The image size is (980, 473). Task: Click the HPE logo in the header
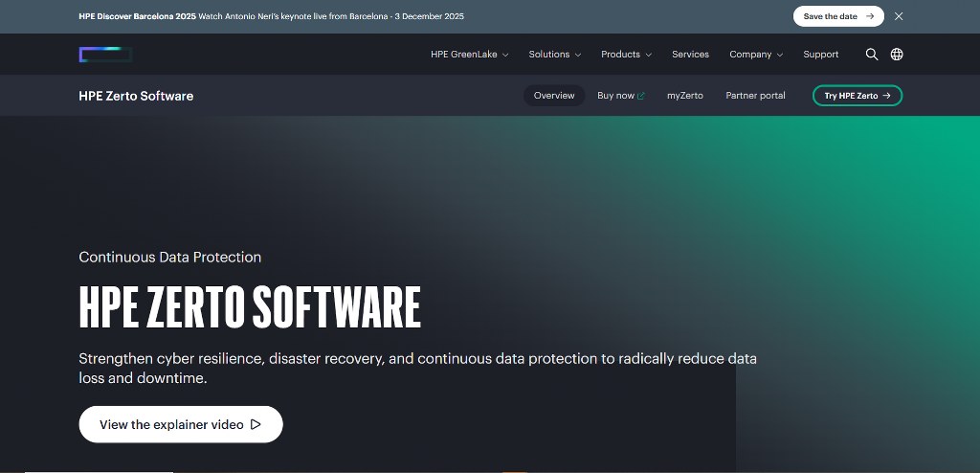point(105,55)
